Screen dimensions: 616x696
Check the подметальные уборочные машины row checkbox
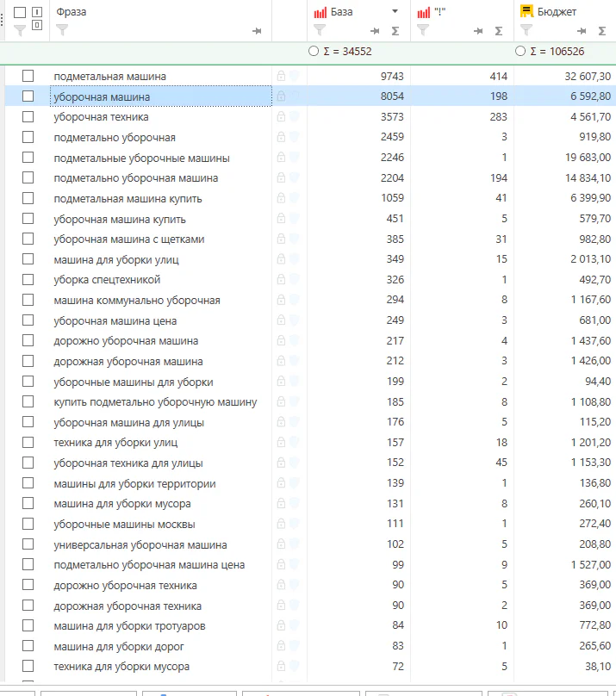[28, 157]
